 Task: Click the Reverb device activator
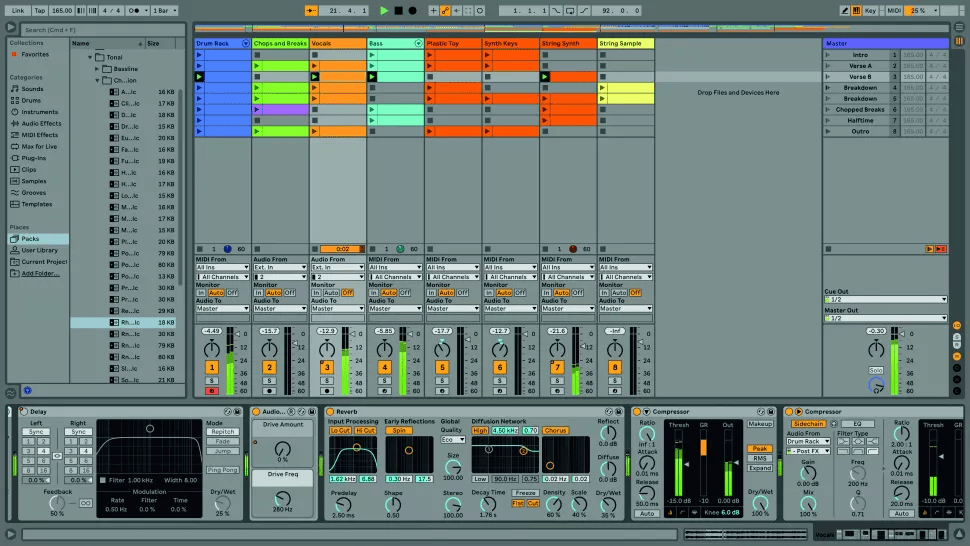(331, 412)
